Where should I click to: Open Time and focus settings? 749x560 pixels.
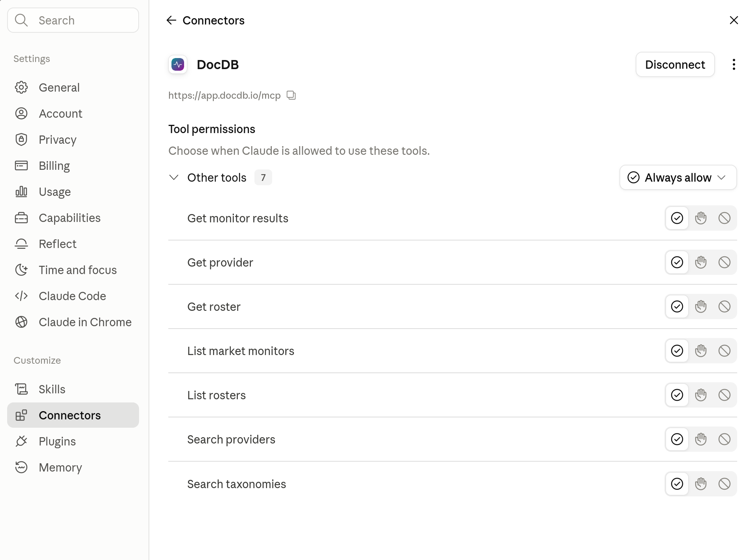tap(73, 270)
